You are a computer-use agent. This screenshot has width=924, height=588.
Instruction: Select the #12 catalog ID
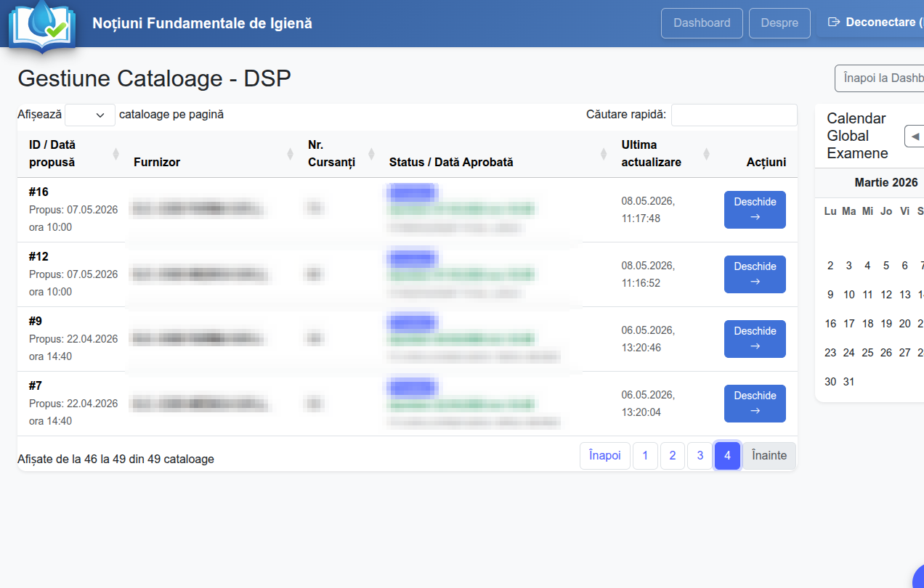pyautogui.click(x=38, y=257)
